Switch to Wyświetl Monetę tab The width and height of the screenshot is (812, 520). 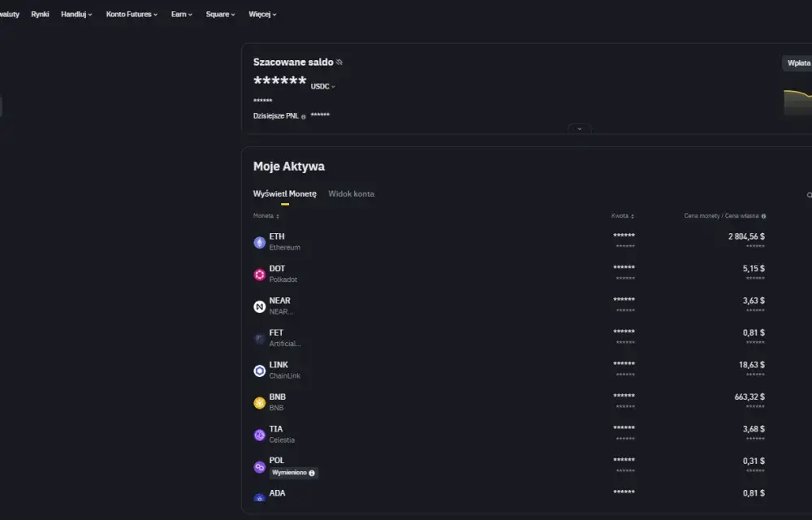coord(285,193)
